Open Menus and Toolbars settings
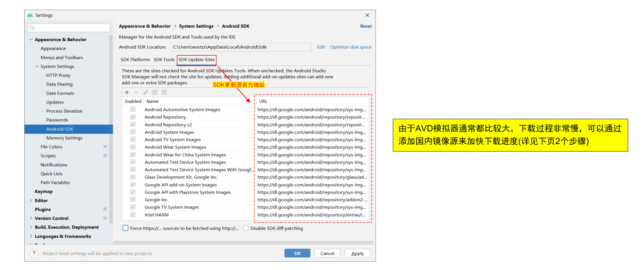 (62, 58)
